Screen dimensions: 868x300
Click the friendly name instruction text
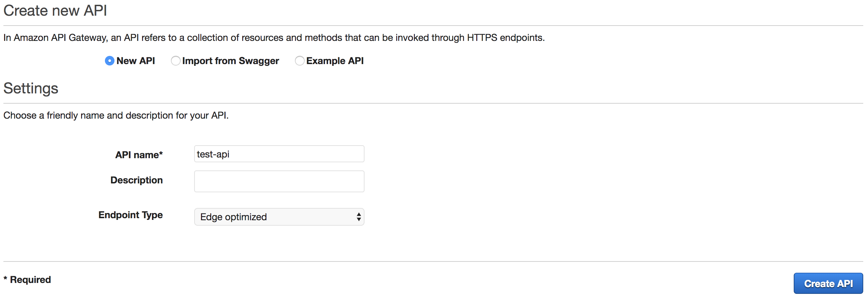116,115
